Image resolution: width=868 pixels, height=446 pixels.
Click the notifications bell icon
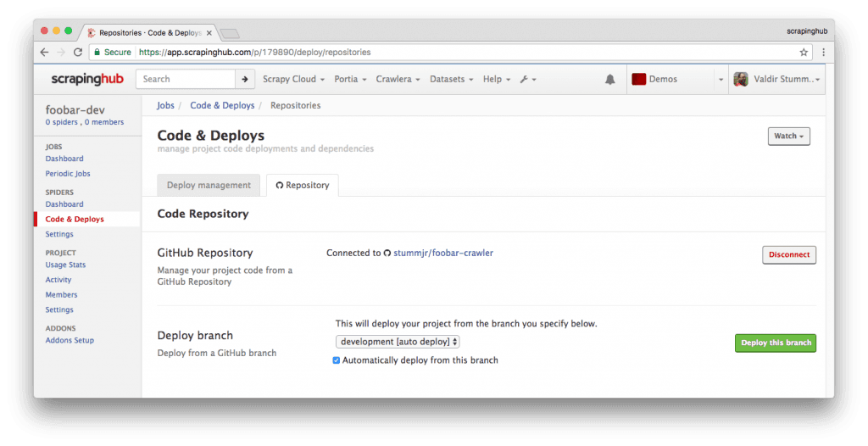[609, 79]
